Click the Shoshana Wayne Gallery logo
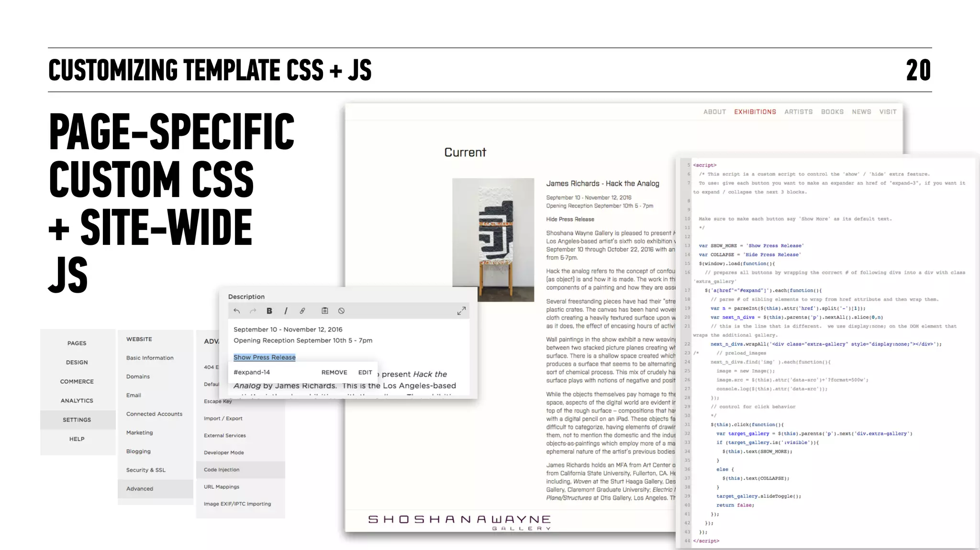 pos(459,522)
